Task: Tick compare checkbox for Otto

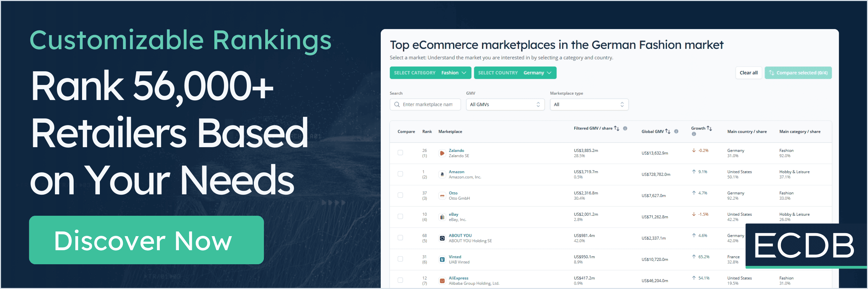Action: click(x=400, y=195)
